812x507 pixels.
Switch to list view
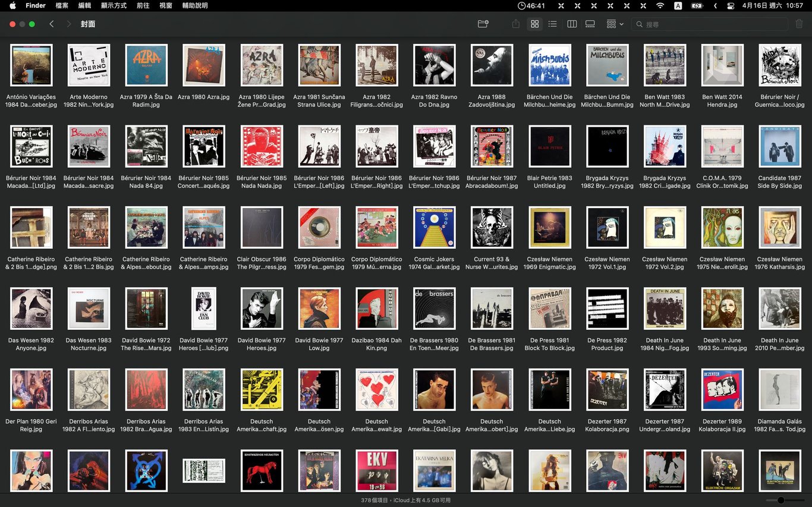[x=553, y=24]
